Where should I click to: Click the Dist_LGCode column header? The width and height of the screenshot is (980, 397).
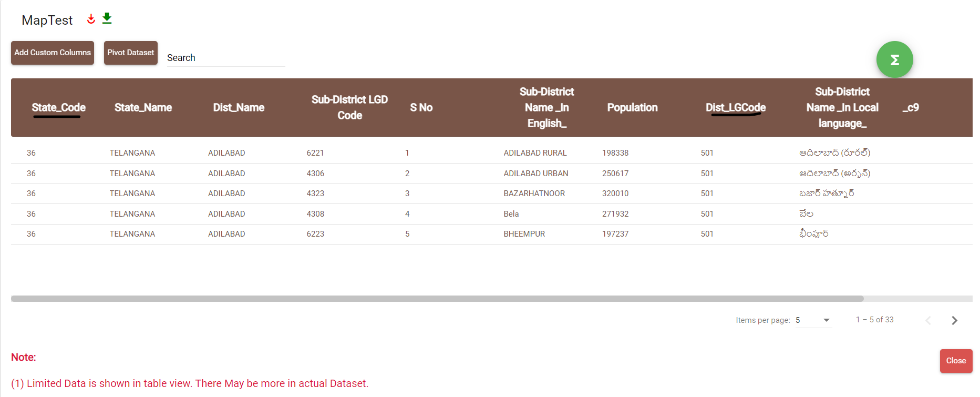pyautogui.click(x=735, y=107)
